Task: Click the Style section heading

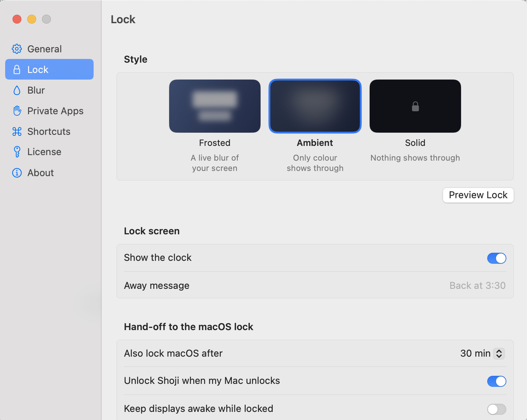Action: [136, 59]
